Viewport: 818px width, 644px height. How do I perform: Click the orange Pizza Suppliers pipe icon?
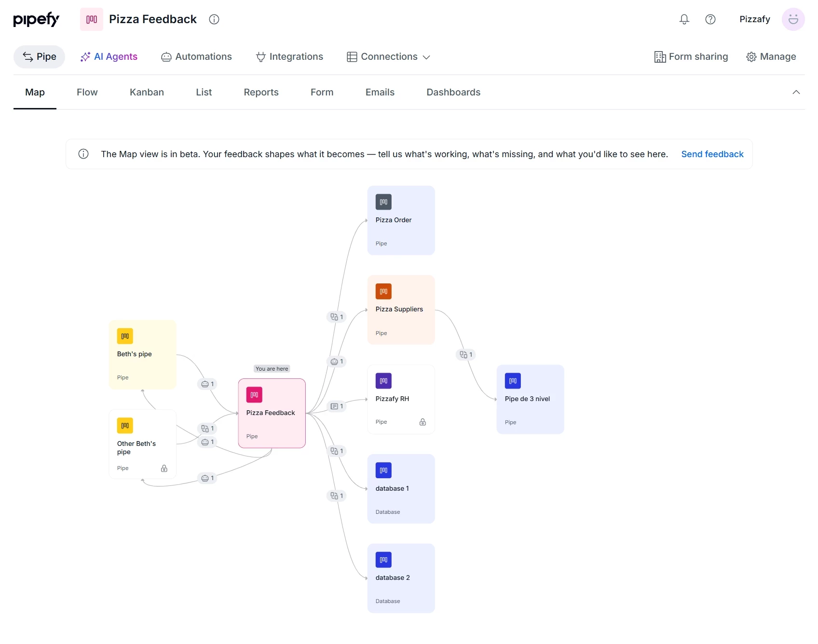pyautogui.click(x=383, y=291)
